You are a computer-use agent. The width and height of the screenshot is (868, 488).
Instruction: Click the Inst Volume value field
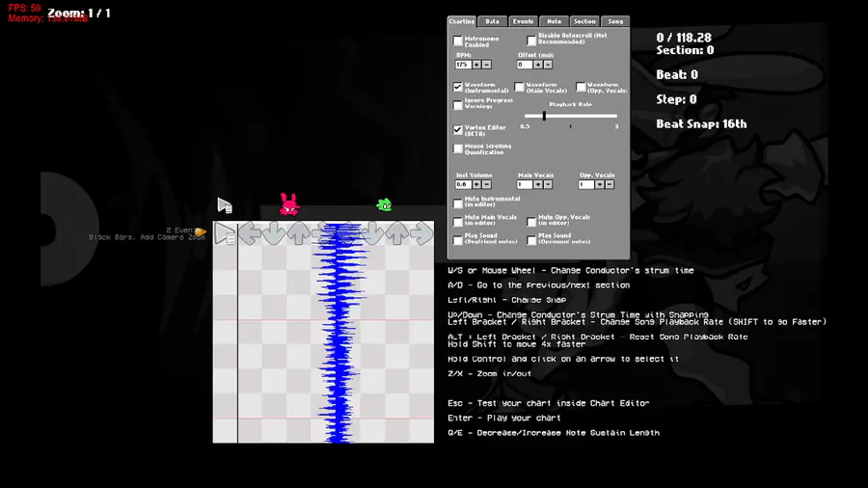(x=463, y=184)
